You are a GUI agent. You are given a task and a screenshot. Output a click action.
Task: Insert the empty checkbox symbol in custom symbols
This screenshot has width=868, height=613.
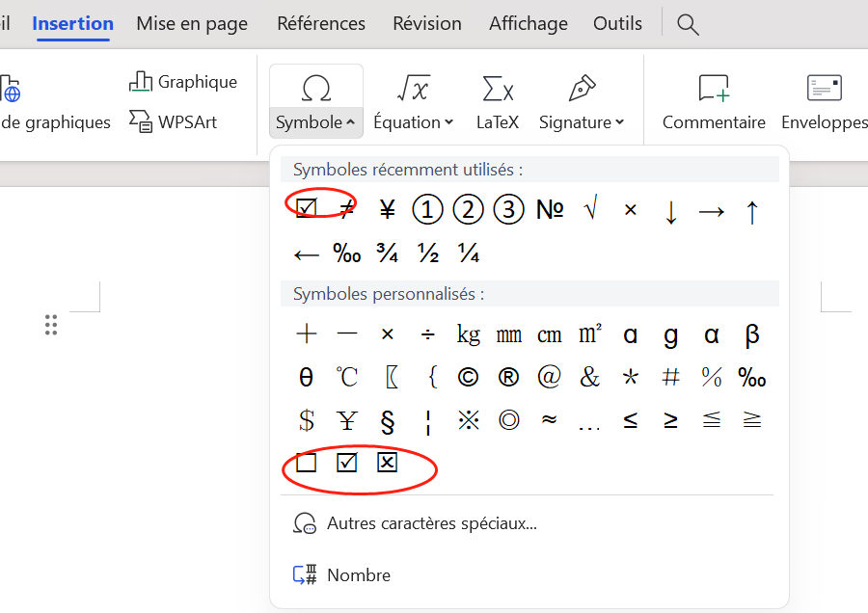(307, 463)
